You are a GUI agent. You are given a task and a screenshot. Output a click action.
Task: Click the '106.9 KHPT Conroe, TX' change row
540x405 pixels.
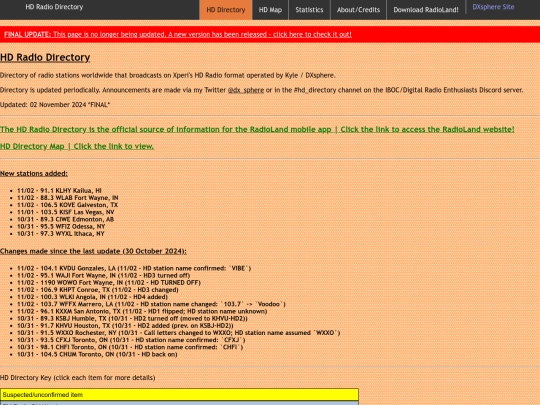point(98,290)
